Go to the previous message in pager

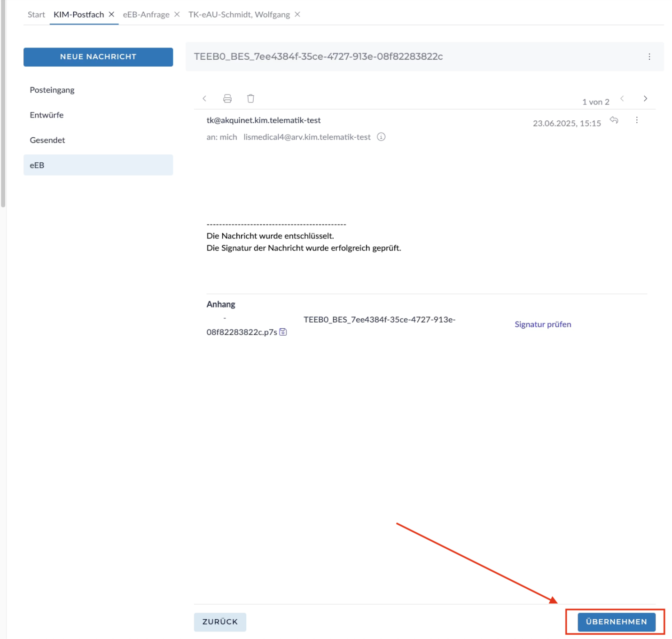[622, 98]
